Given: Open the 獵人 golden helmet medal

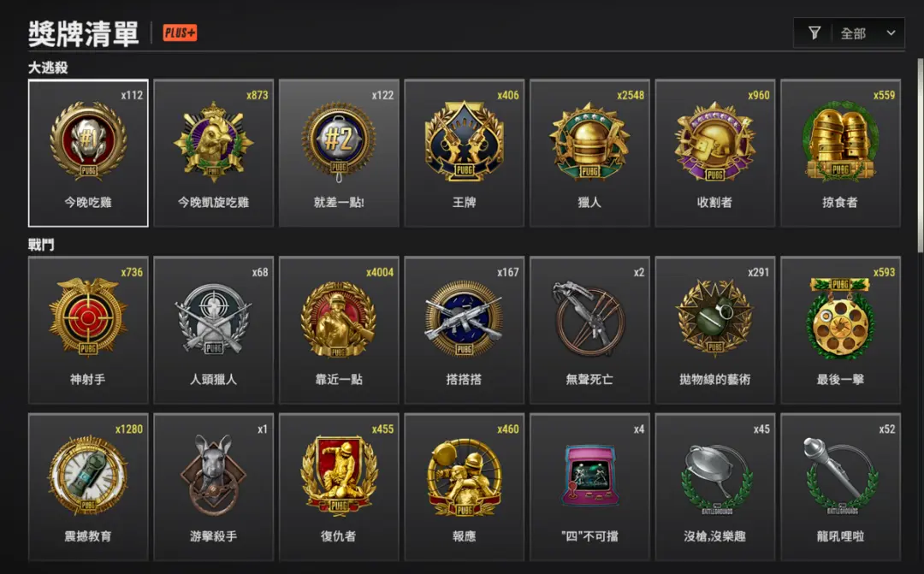Looking at the screenshot, I should (x=589, y=153).
